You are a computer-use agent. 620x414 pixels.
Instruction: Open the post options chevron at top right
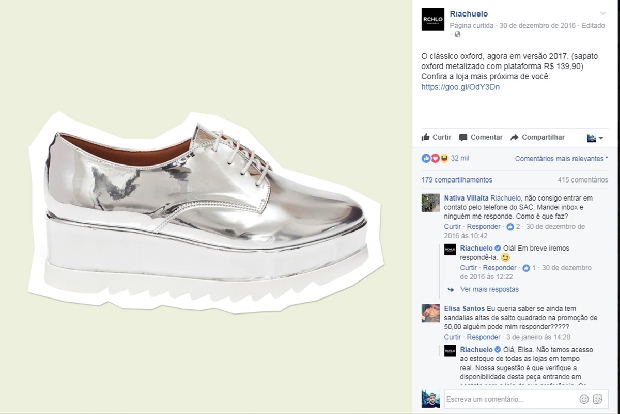[x=603, y=13]
